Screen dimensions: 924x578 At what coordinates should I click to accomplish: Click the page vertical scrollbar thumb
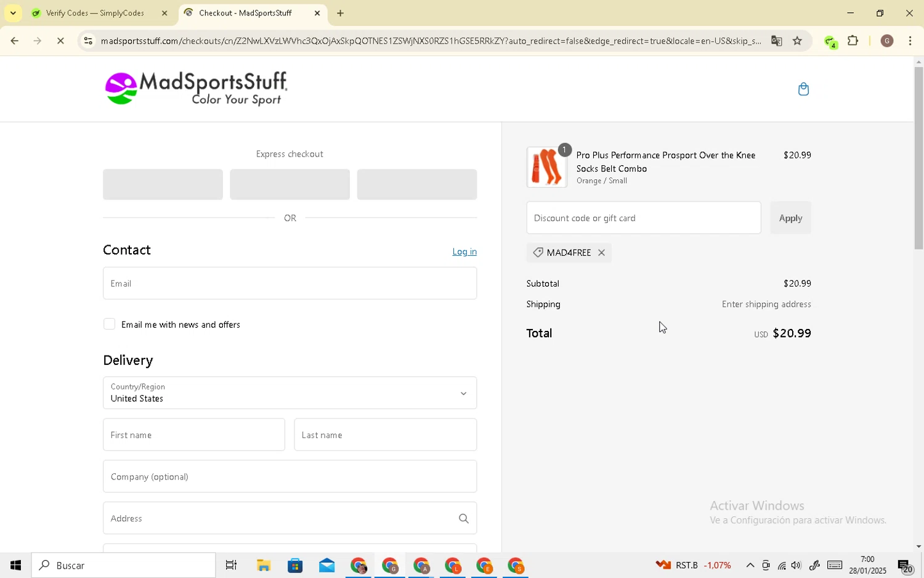pos(918,157)
